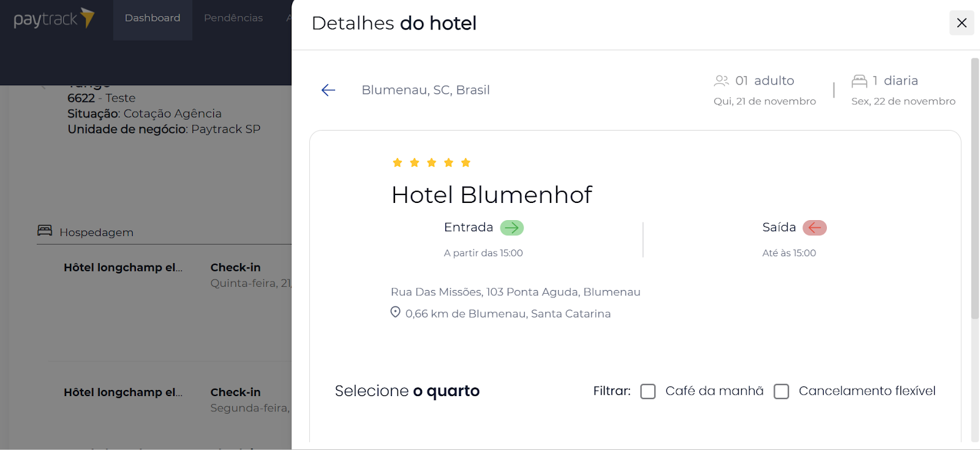Image resolution: width=980 pixels, height=450 pixels.
Task: Click the Hospedagem bed icon
Action: pos(45,230)
